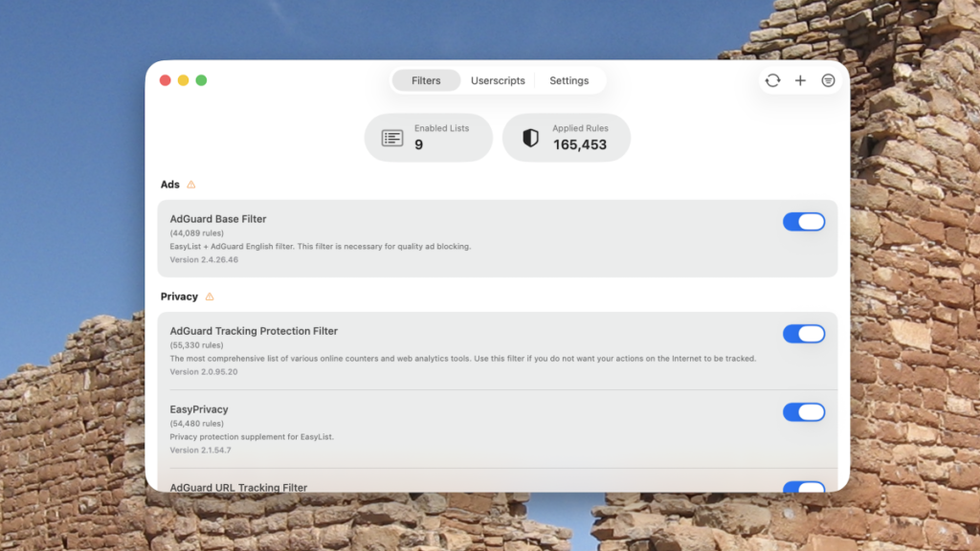980x551 pixels.
Task: Click the AdGuard URL Tracking Filter title
Action: pos(237,488)
